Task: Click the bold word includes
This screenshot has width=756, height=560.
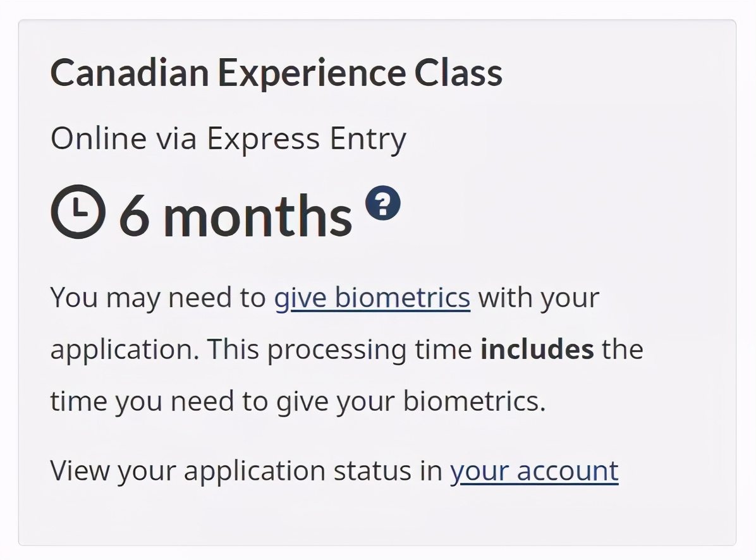Action: 537,349
